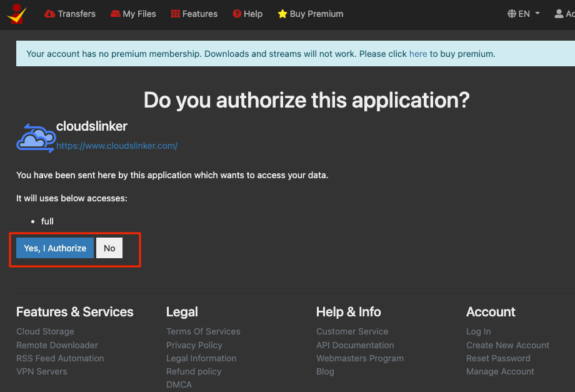Open the https://www.cloudslinker.com/ link
Screen dimensions: 575x392
click(x=117, y=146)
